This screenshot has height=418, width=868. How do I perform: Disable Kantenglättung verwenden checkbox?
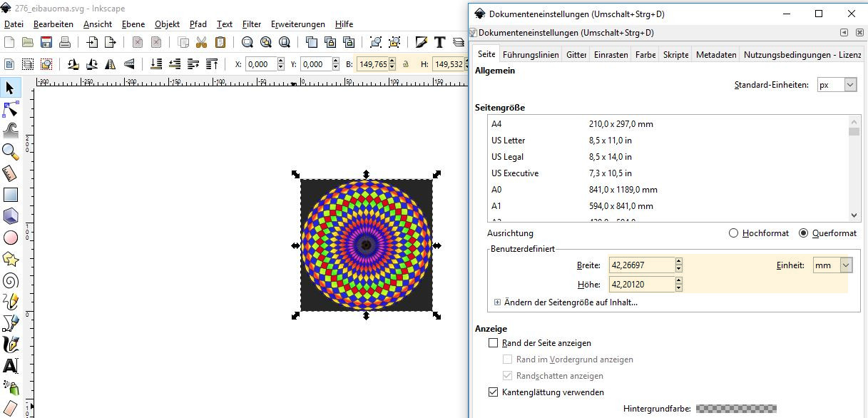tap(494, 392)
